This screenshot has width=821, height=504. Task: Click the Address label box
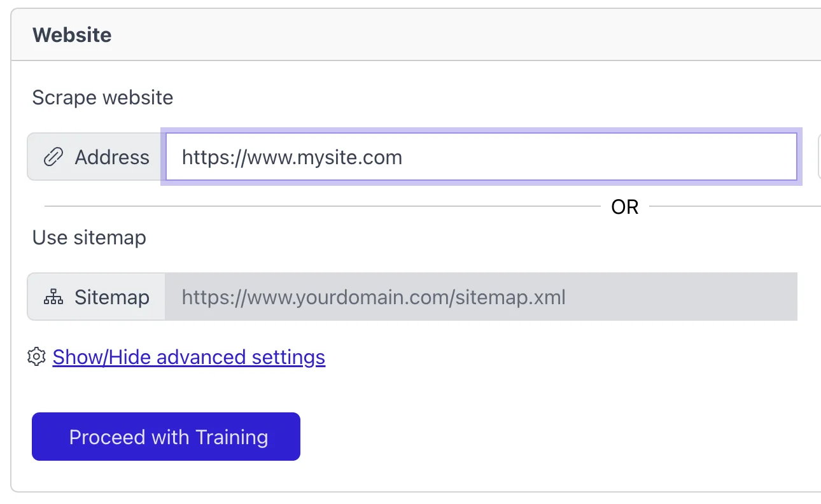[95, 157]
